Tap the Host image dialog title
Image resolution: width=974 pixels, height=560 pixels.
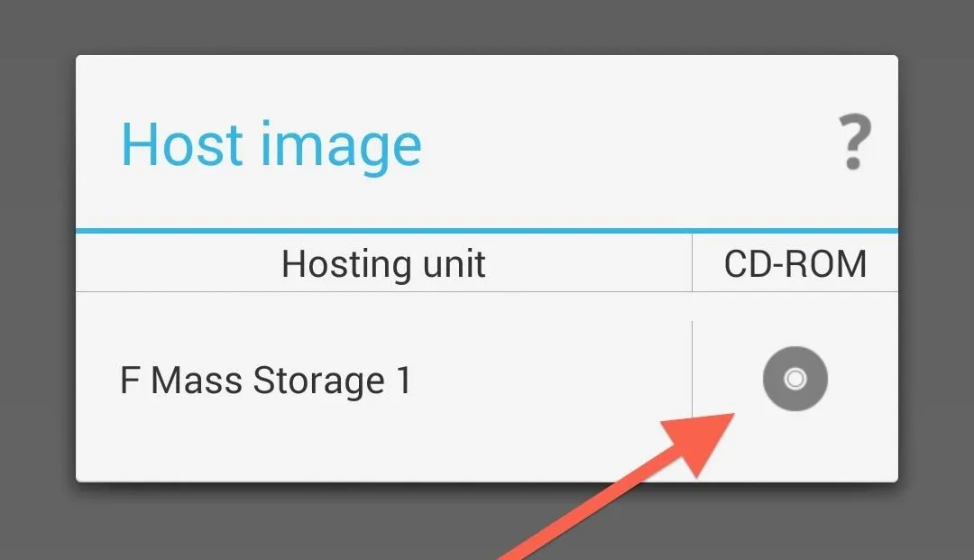pos(271,144)
